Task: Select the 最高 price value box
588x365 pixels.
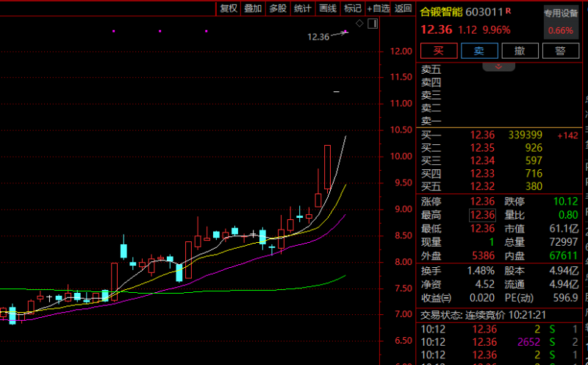Action: (482, 215)
